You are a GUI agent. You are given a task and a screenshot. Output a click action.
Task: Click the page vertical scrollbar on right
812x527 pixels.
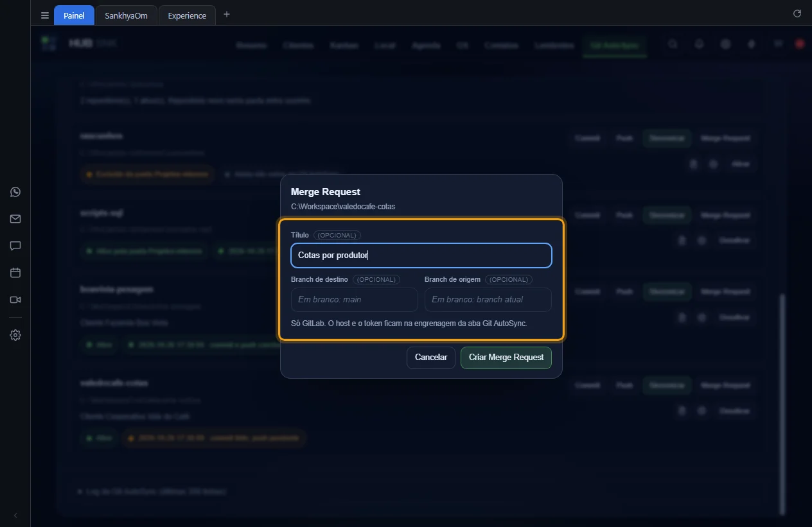[x=782, y=404]
